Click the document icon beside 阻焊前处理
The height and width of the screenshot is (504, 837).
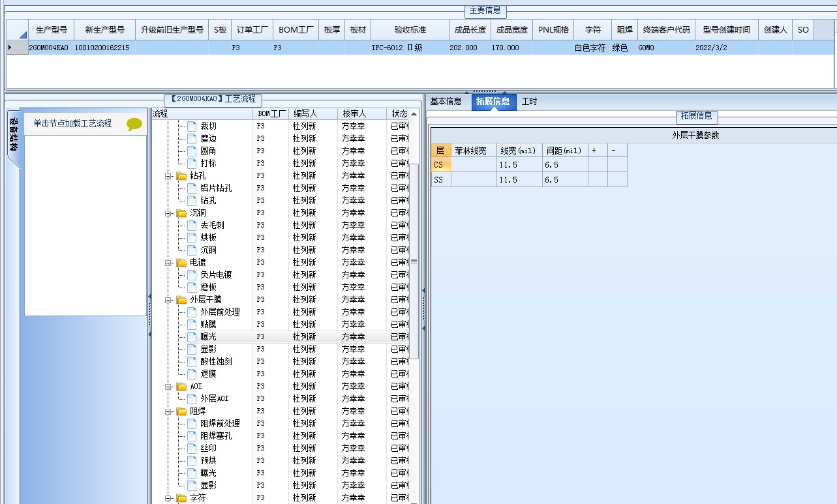192,423
